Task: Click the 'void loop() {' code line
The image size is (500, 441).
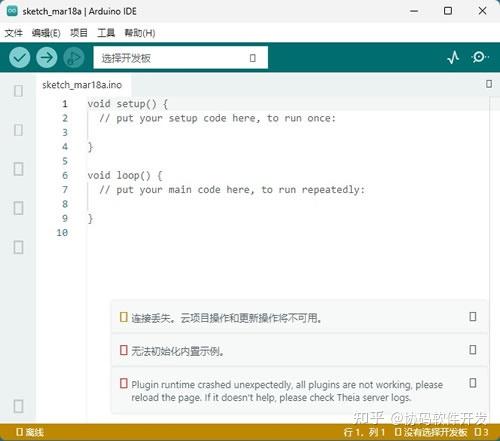Action: click(125, 175)
